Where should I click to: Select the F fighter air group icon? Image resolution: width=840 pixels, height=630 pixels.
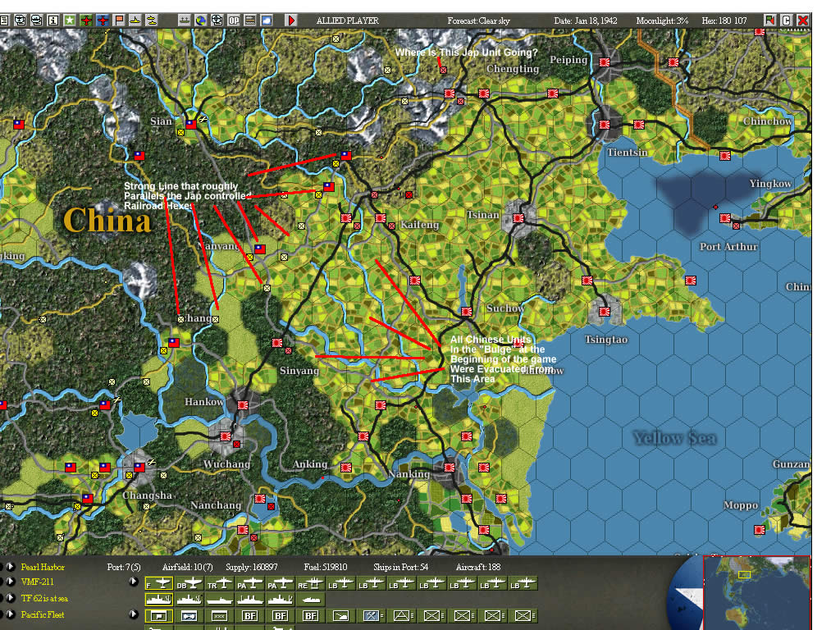[x=158, y=583]
